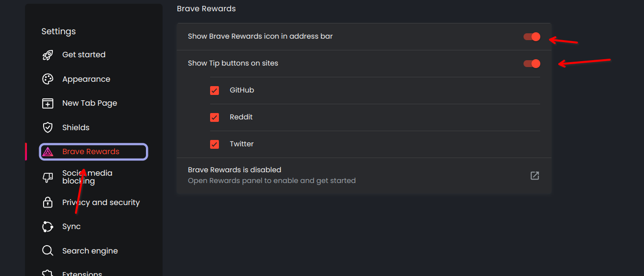Screen dimensions: 644x276
Task: Click the Brave Rewards is disabled row
Action: pyautogui.click(x=272, y=175)
